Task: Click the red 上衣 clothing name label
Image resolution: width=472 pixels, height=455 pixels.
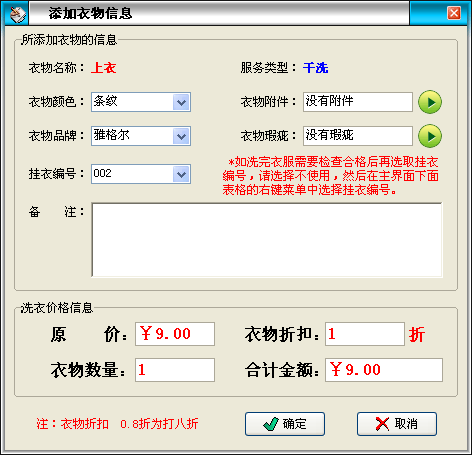Action: [104, 68]
